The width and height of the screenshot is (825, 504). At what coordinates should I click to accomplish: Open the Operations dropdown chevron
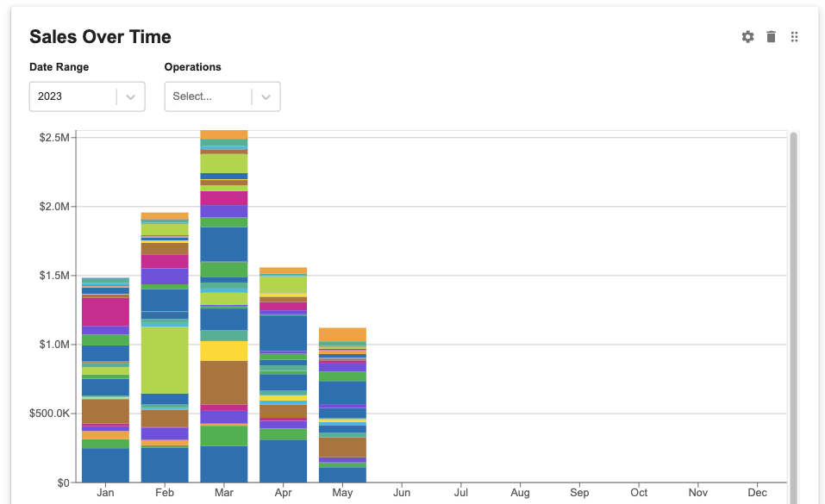tap(266, 96)
